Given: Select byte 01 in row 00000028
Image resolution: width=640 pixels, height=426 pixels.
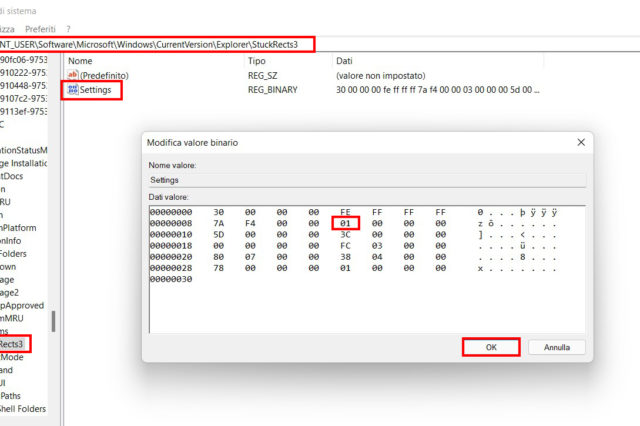Looking at the screenshot, I should click(x=345, y=268).
